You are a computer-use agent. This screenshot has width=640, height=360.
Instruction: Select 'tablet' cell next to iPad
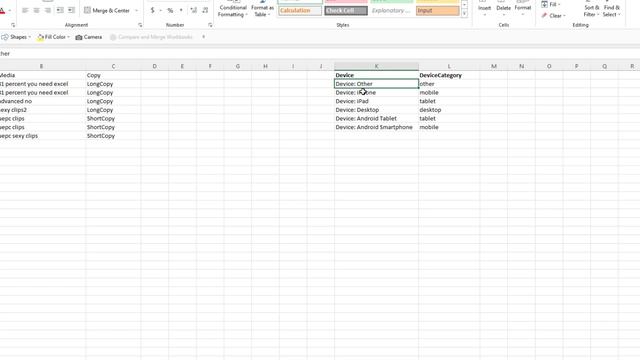pos(449,101)
